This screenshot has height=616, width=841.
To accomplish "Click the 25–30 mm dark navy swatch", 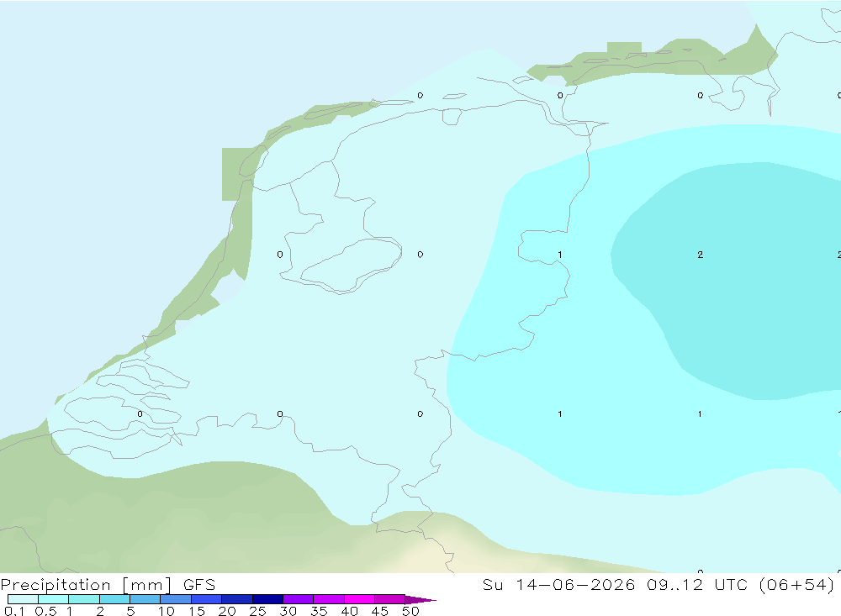I will click(x=267, y=599).
